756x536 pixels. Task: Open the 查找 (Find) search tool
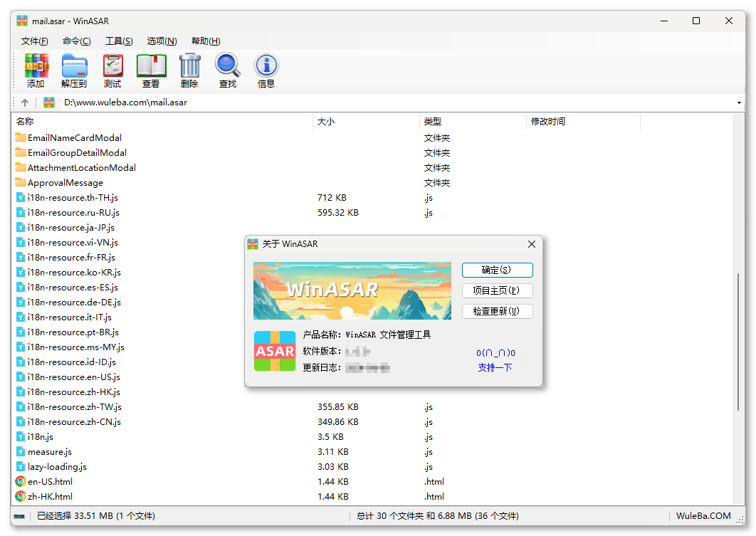pos(228,70)
